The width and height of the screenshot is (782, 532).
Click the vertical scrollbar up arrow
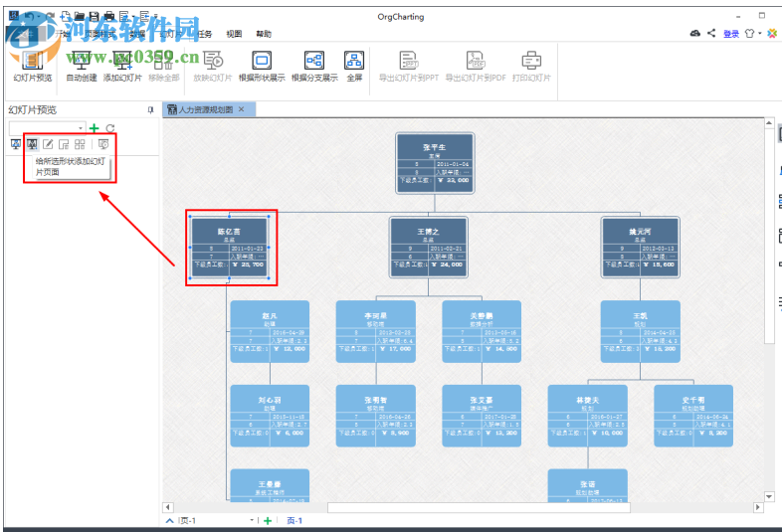[x=769, y=122]
